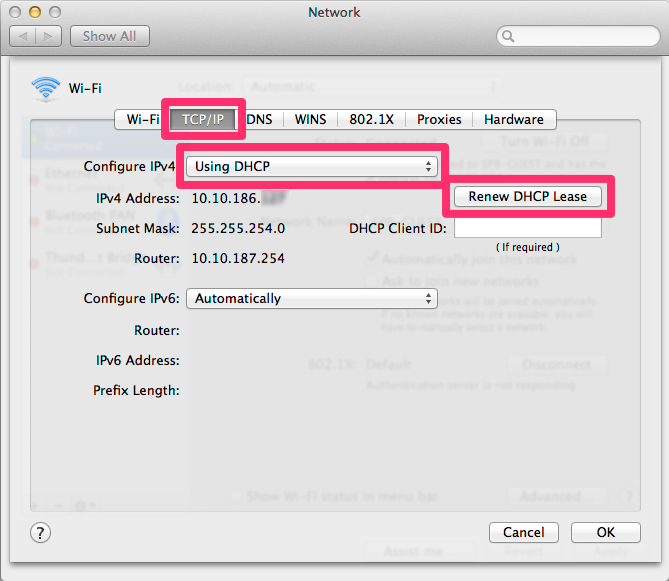Show the Hardware tab
Screen dimensions: 669x581
513,119
